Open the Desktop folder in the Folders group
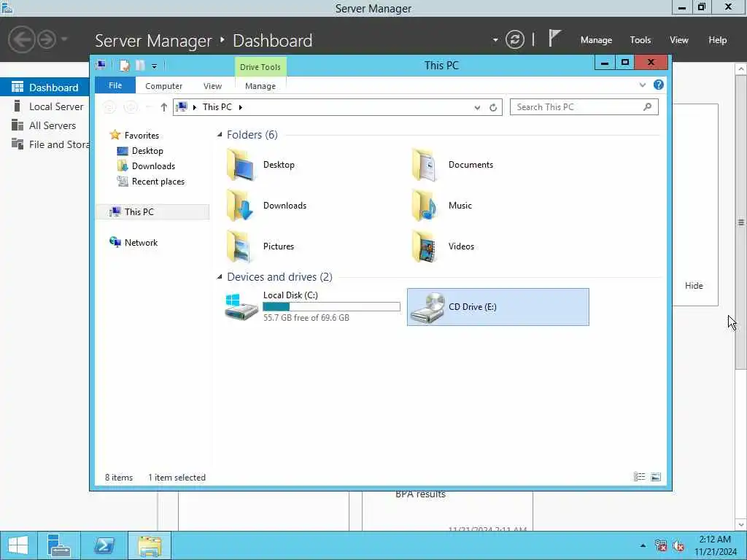 260,165
